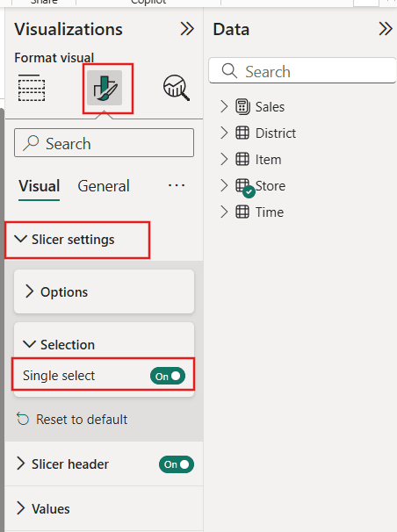Collapse the Visualizations pane with double chevron

(187, 29)
